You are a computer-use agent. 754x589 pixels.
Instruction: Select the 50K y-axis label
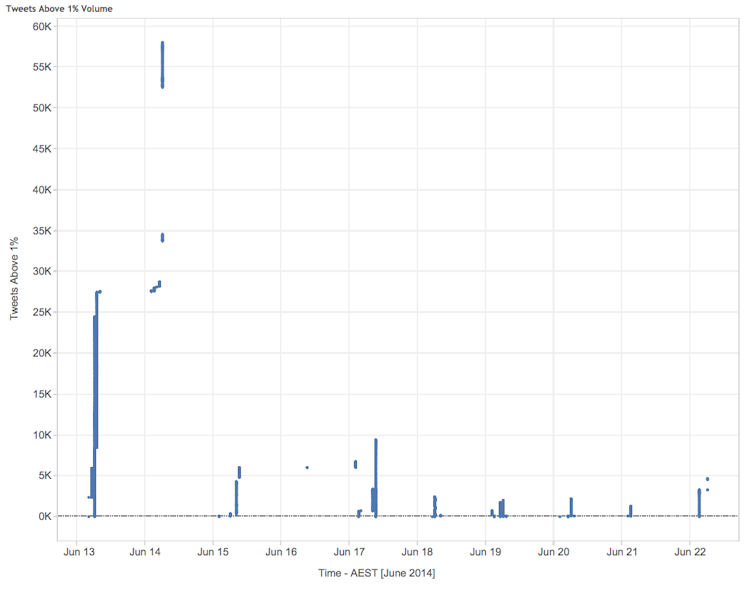(x=42, y=108)
